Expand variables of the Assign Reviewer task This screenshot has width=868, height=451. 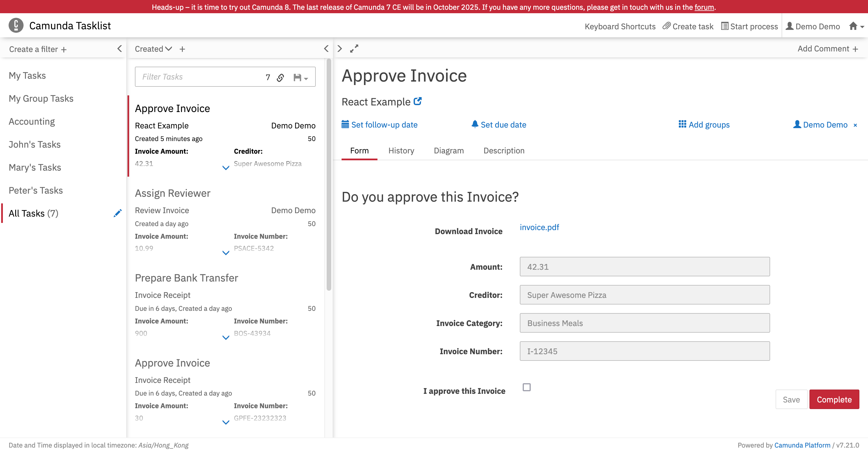coord(226,253)
